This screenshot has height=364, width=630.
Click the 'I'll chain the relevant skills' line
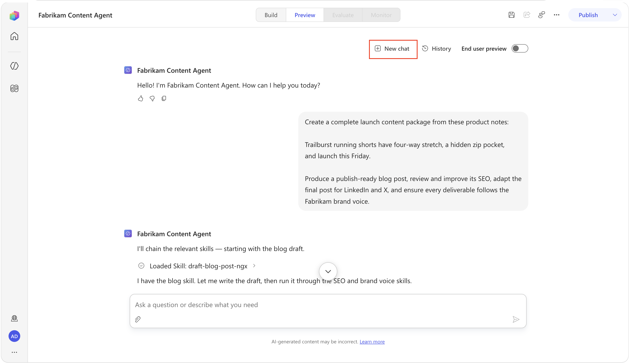click(x=221, y=249)
